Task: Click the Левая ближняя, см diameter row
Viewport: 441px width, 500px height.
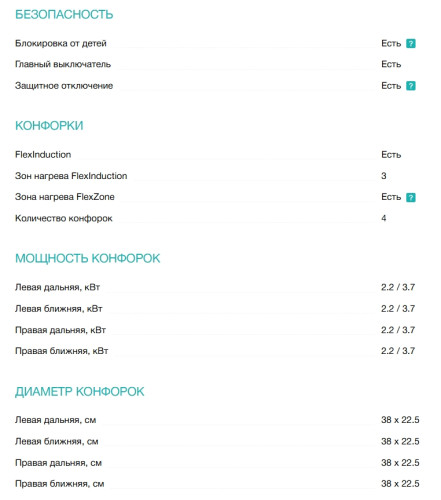Action: [x=217, y=441]
